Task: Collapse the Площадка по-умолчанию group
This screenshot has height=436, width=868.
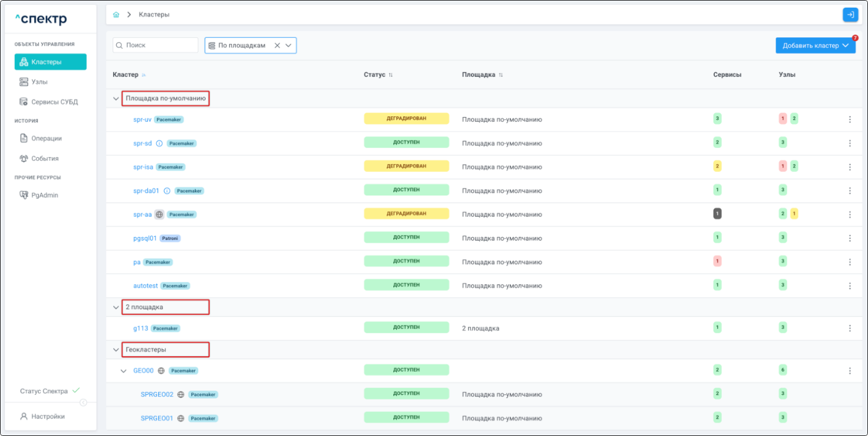Action: (x=116, y=99)
